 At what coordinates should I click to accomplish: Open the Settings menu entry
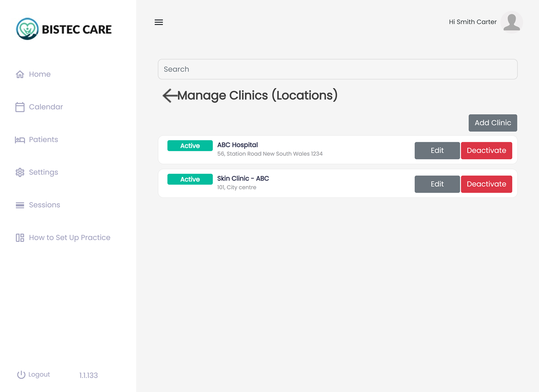pos(44,172)
